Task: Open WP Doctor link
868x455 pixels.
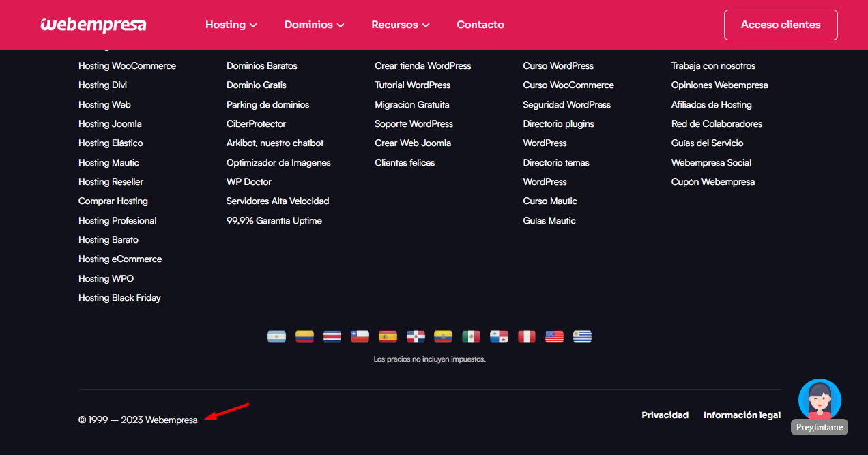Action: (249, 182)
